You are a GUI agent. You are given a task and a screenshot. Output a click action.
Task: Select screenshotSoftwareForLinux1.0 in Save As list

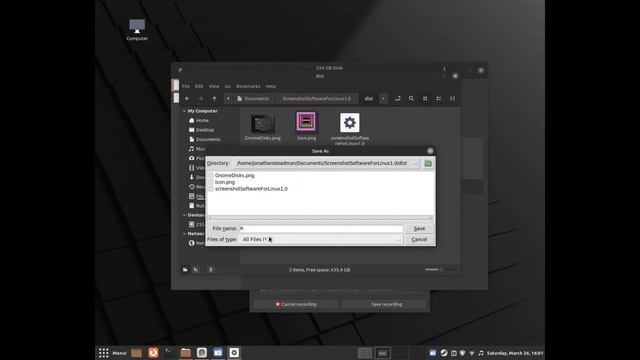click(251, 189)
